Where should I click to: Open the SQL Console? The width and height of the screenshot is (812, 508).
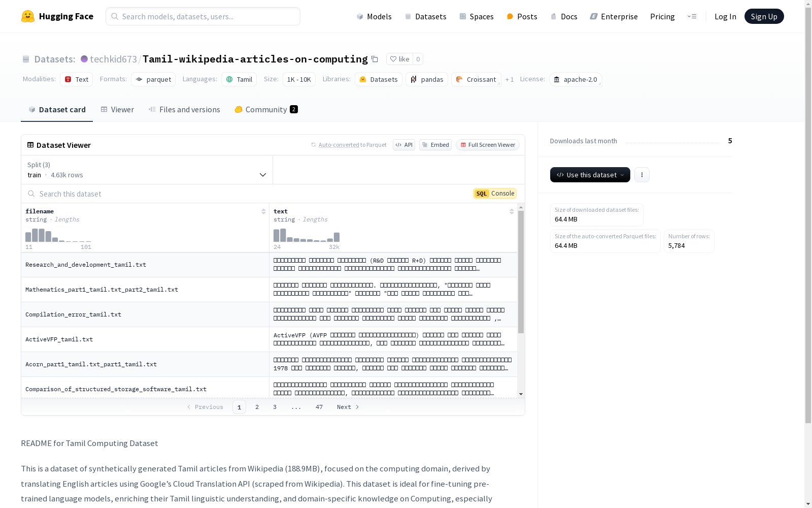[495, 194]
